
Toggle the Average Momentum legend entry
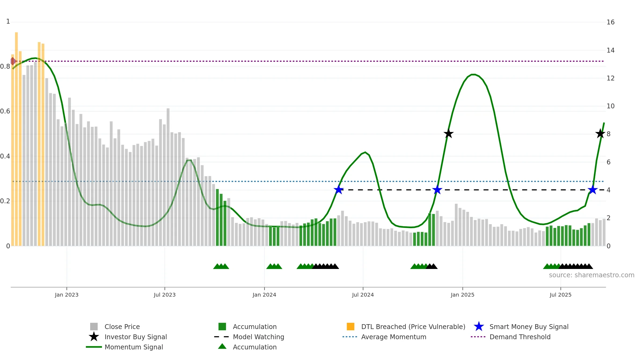tap(394, 337)
